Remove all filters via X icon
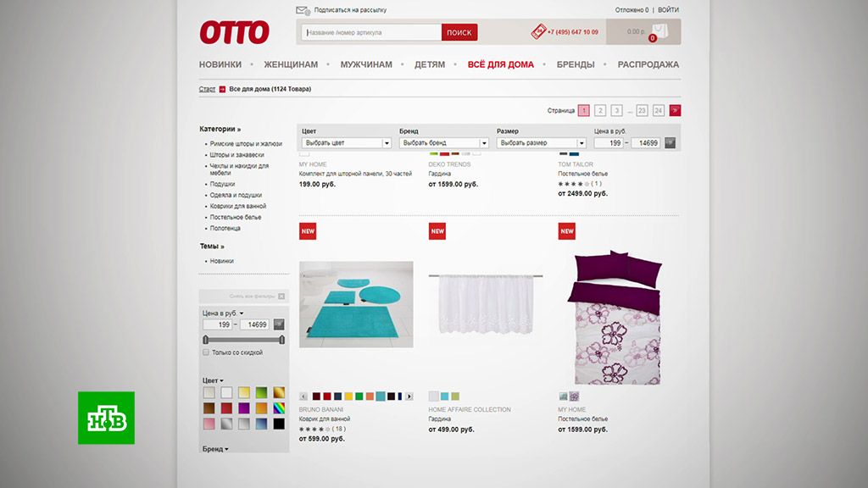The width and height of the screenshot is (868, 488). (x=281, y=297)
